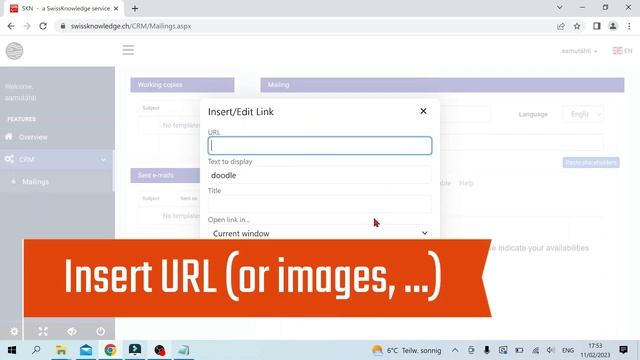Open File Explorer from taskbar

pos(61,350)
